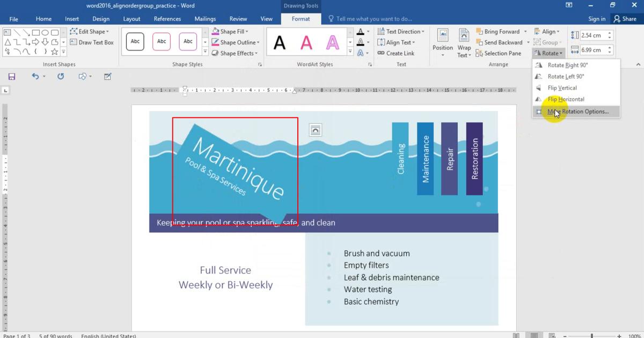The width and height of the screenshot is (644, 338).
Task: Apply the black outline Abc shape style
Action: pos(135,41)
